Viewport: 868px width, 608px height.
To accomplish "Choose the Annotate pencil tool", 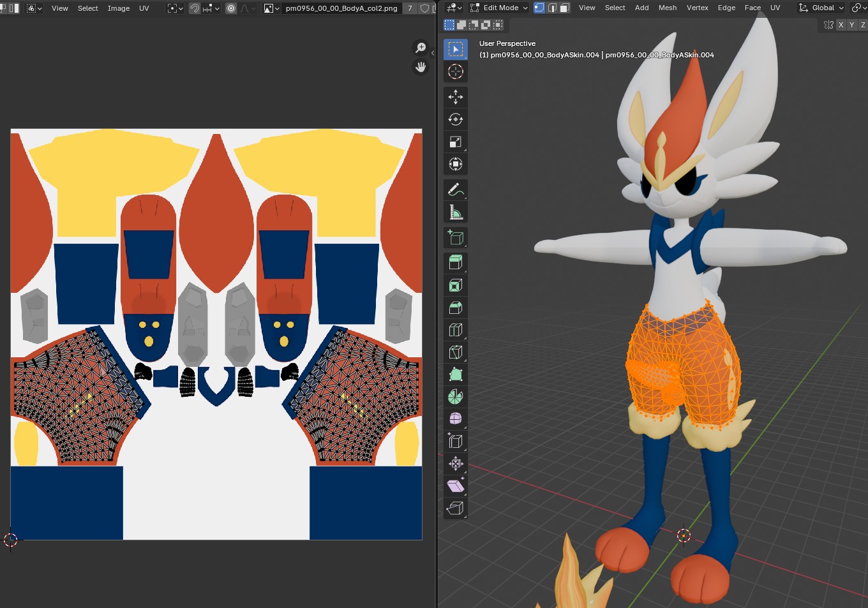I will 456,189.
